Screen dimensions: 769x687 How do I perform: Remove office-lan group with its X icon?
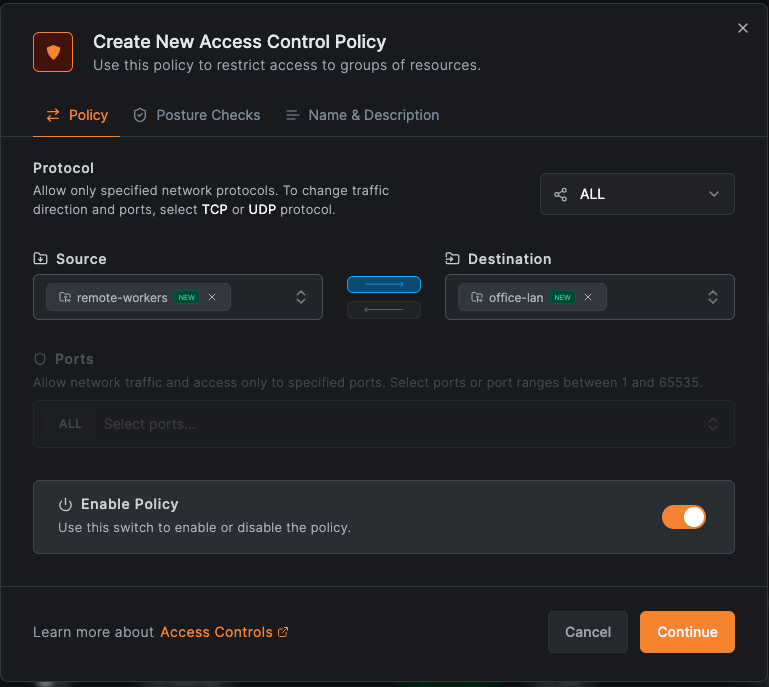pos(588,297)
